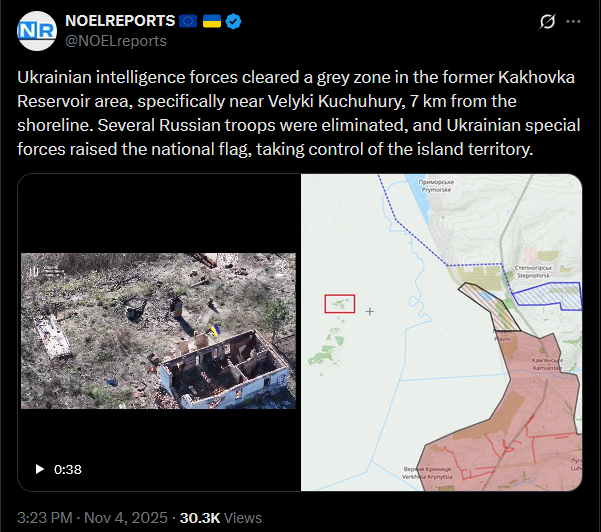The image size is (601, 532).
Task: Click the Prymorske label on the map
Action: pyautogui.click(x=436, y=186)
